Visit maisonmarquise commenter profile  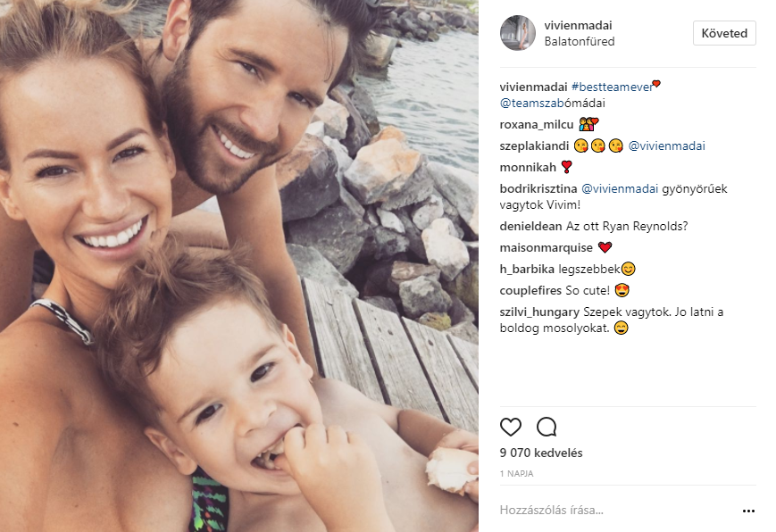pos(547,247)
